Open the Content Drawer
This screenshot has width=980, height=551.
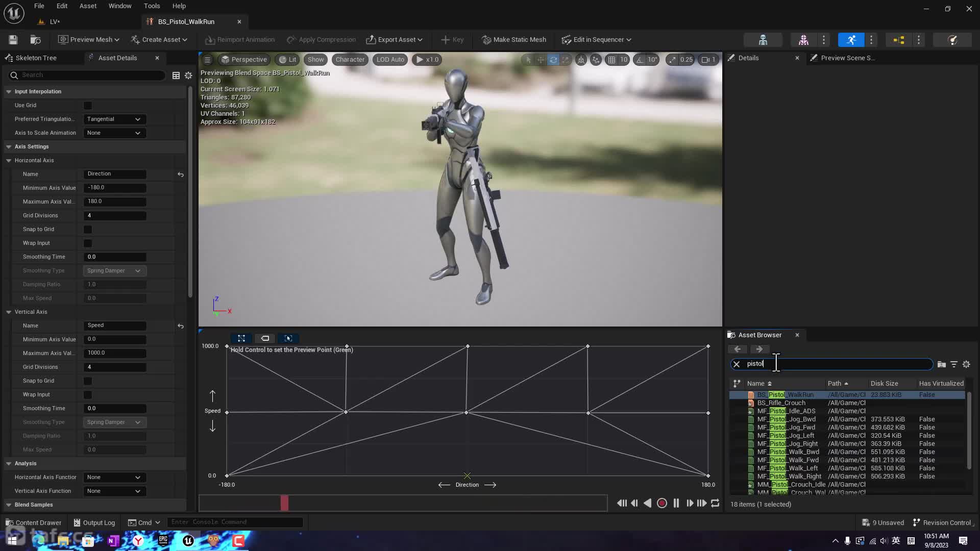click(x=33, y=523)
